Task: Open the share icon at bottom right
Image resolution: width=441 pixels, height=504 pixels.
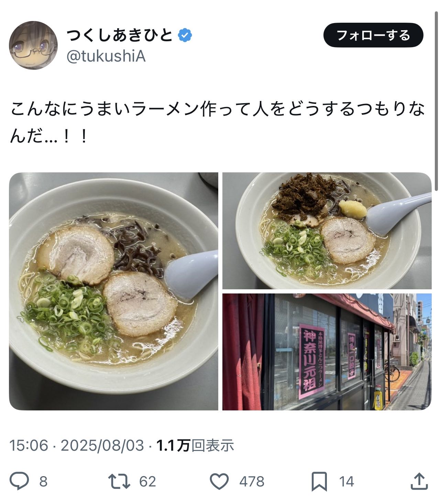Action: pyautogui.click(x=419, y=481)
